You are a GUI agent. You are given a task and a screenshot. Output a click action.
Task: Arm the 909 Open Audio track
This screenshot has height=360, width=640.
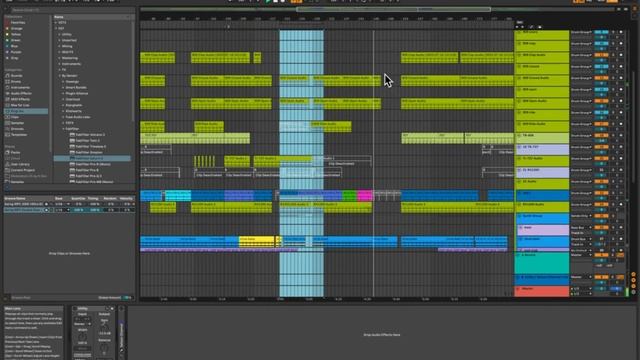click(x=621, y=101)
